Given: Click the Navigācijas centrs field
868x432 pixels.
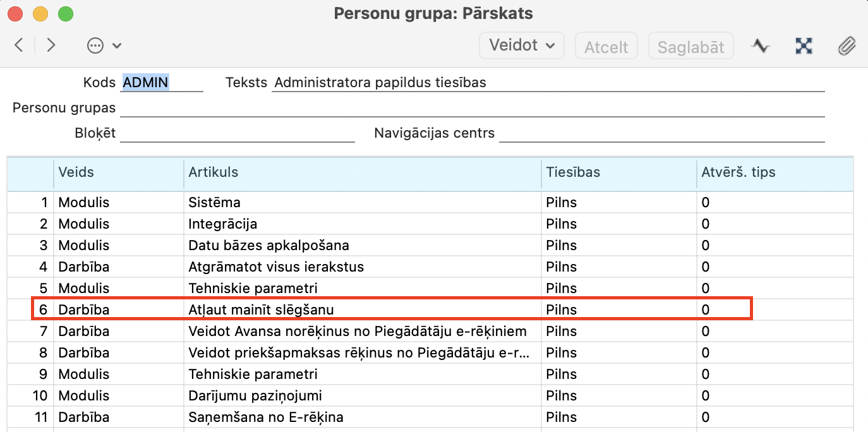Looking at the screenshot, I should (x=661, y=134).
